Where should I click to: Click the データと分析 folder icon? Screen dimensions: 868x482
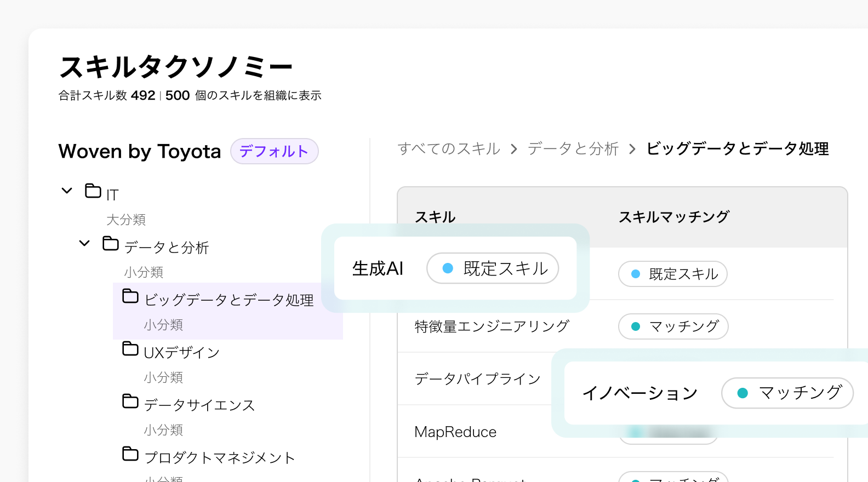coord(111,243)
